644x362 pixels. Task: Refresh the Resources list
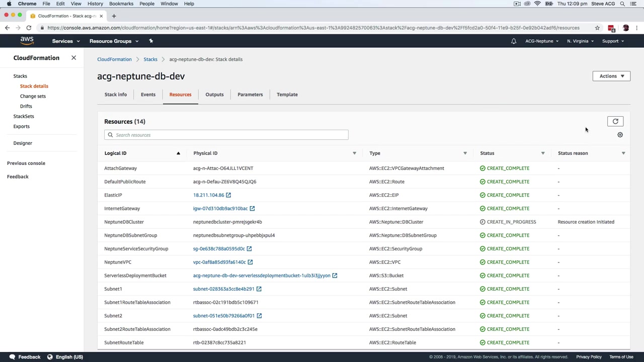[615, 122]
